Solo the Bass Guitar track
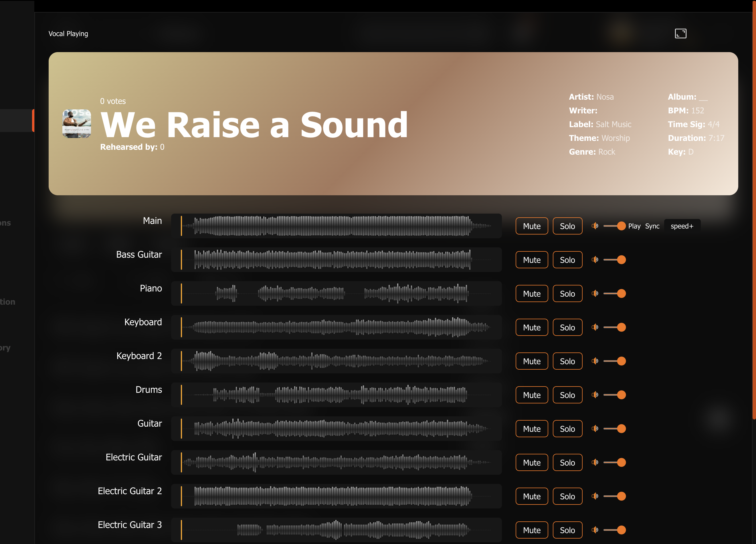Screen dimensions: 756x544 [x=567, y=260]
